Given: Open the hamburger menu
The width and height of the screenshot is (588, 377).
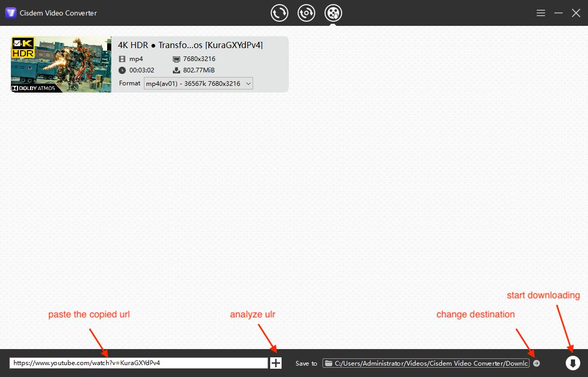Looking at the screenshot, I should tap(541, 13).
